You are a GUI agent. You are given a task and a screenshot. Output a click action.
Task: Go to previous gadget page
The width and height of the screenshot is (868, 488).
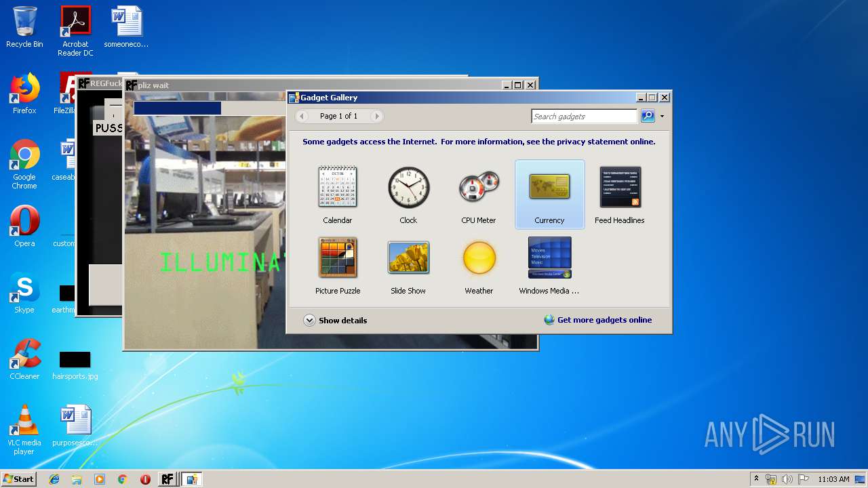coord(302,117)
